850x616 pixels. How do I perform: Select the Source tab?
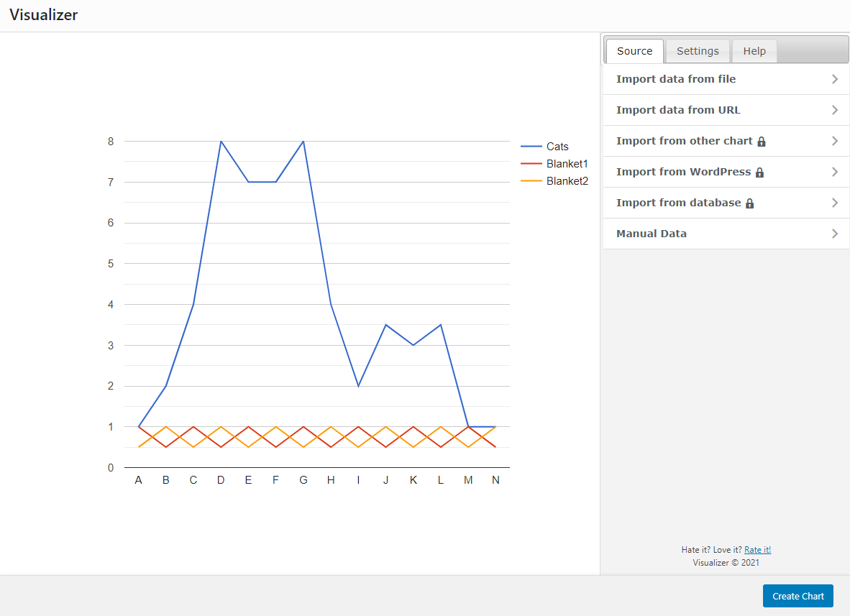634,50
